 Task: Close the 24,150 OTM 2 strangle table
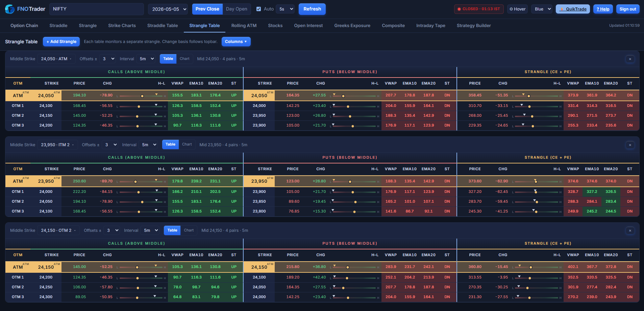click(630, 230)
